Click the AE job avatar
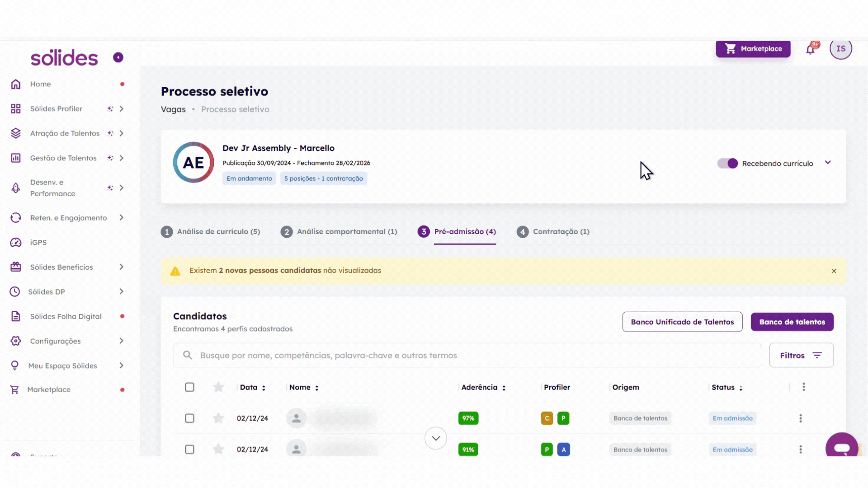 point(193,163)
